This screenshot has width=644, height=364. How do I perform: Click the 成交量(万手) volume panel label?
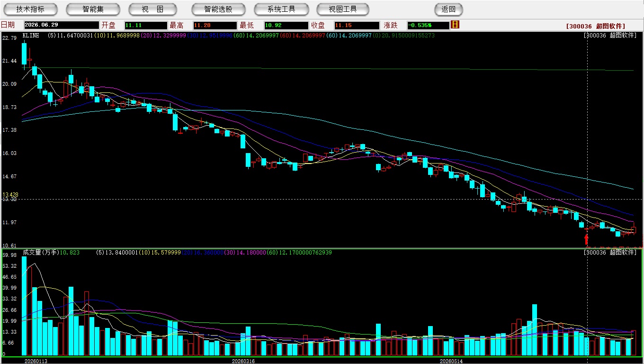coord(41,253)
